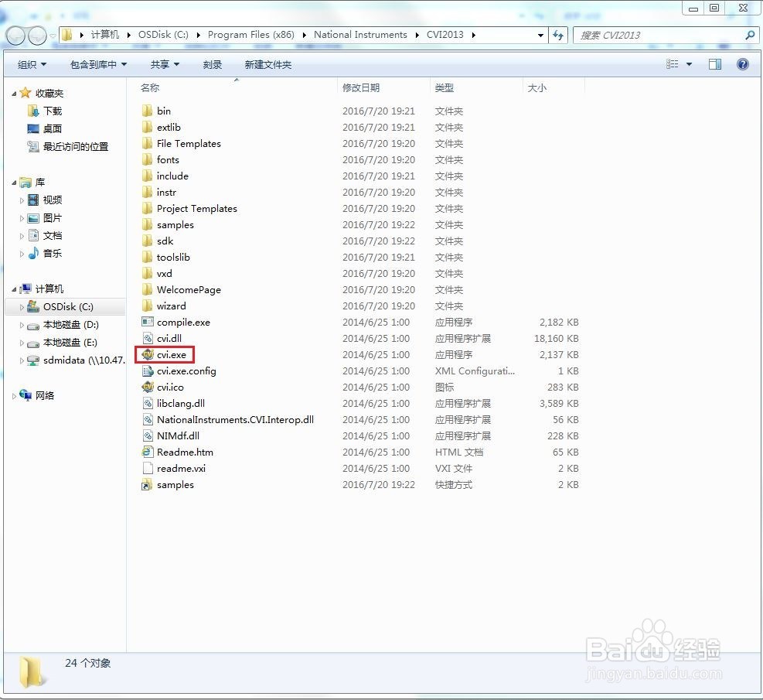Select sdmidata network drive in tree
This screenshot has height=700, width=763.
coord(83,360)
